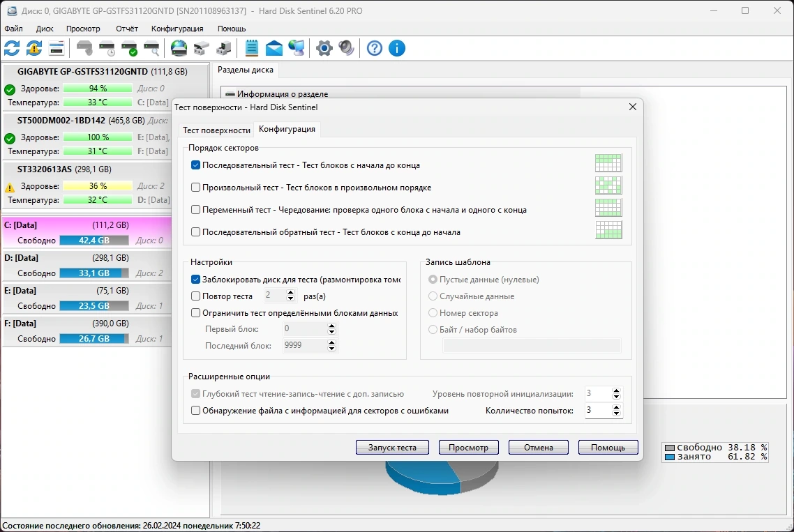The image size is (794, 532).
Task: Toggle the 'Последовательный тест' checkbox
Action: pos(195,165)
